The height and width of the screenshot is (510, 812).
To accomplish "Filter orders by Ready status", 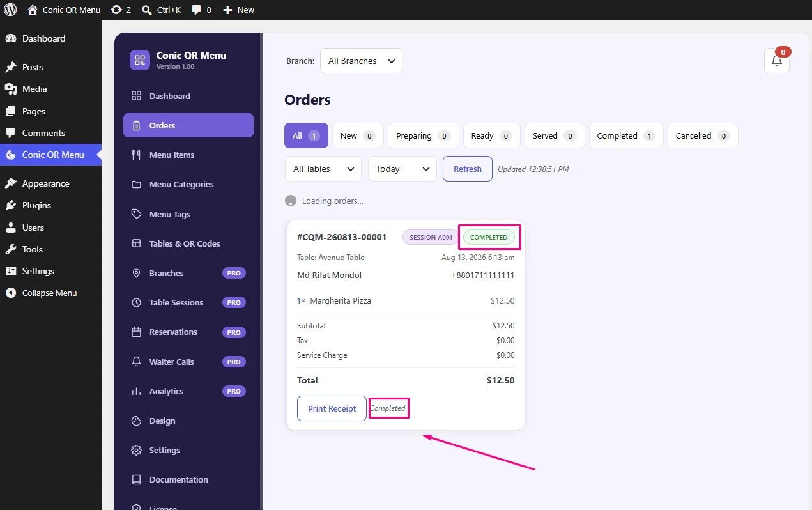I will pyautogui.click(x=492, y=135).
